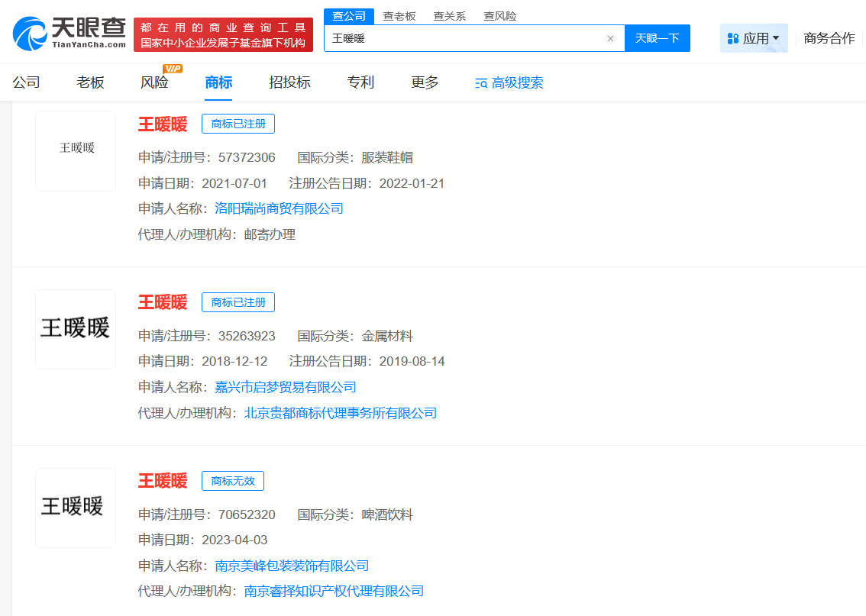Click the 商标无效 status badge

tap(232, 481)
